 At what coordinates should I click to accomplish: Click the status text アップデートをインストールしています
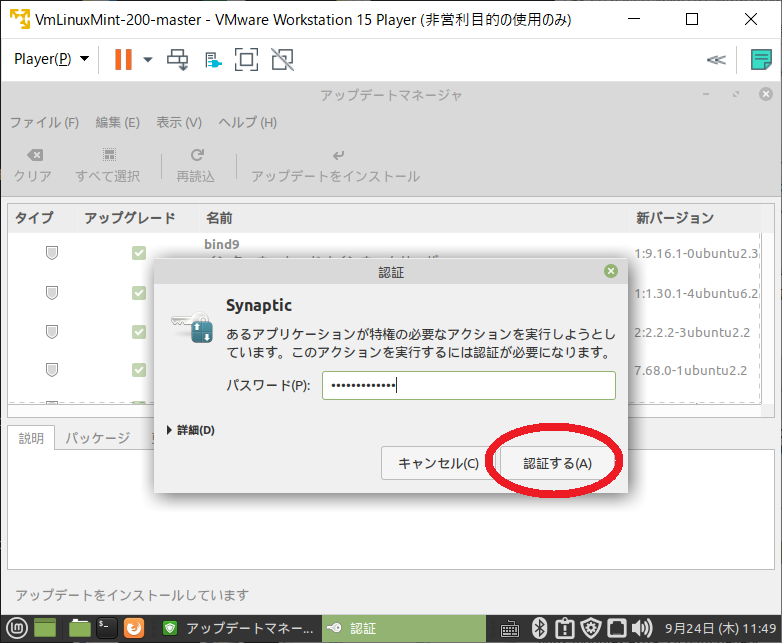[132, 595]
